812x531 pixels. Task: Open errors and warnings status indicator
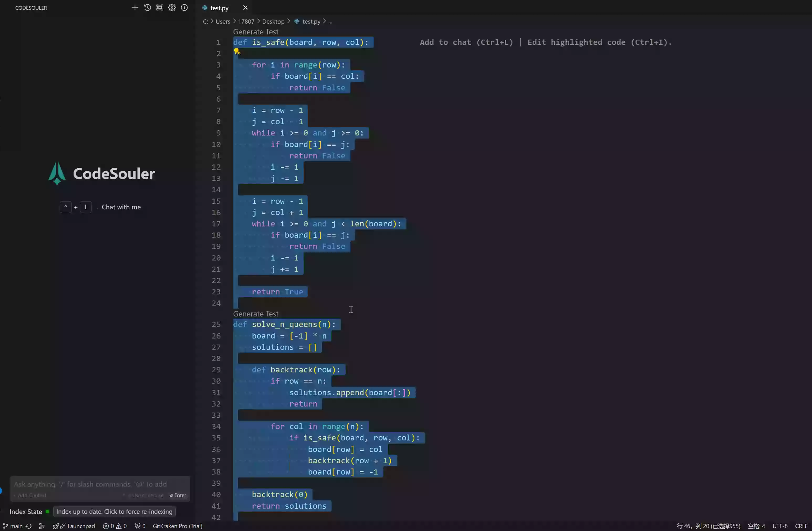[115, 526]
